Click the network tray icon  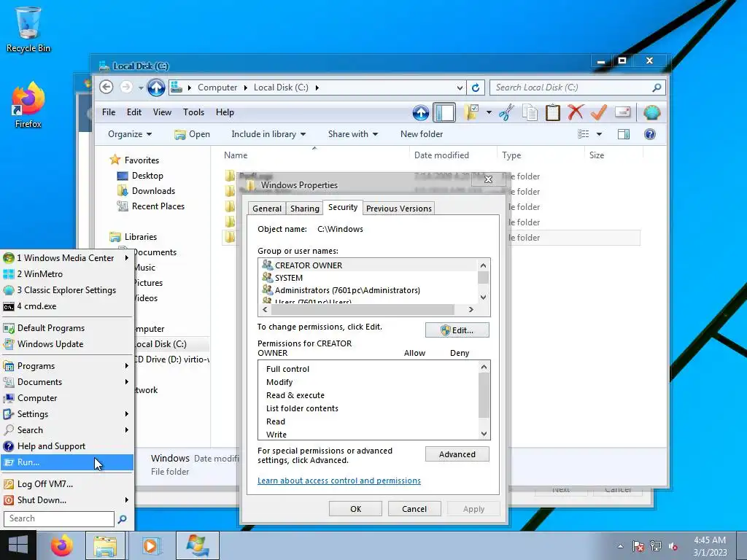point(656,546)
